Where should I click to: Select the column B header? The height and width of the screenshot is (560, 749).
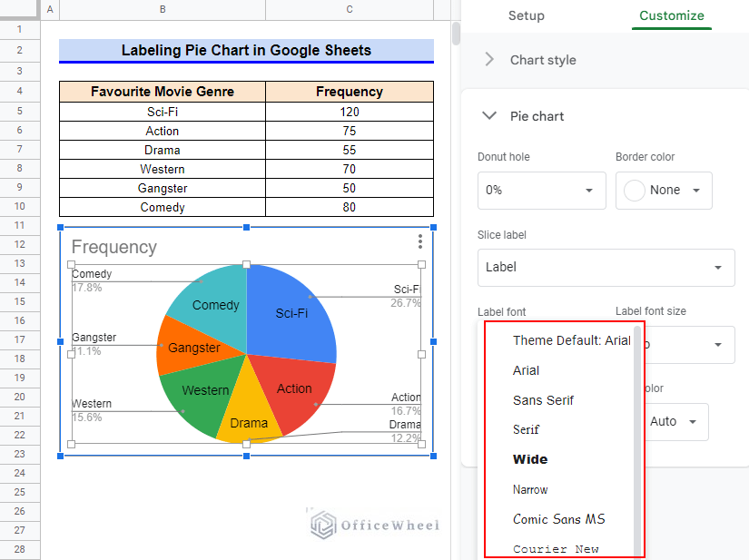tap(162, 8)
